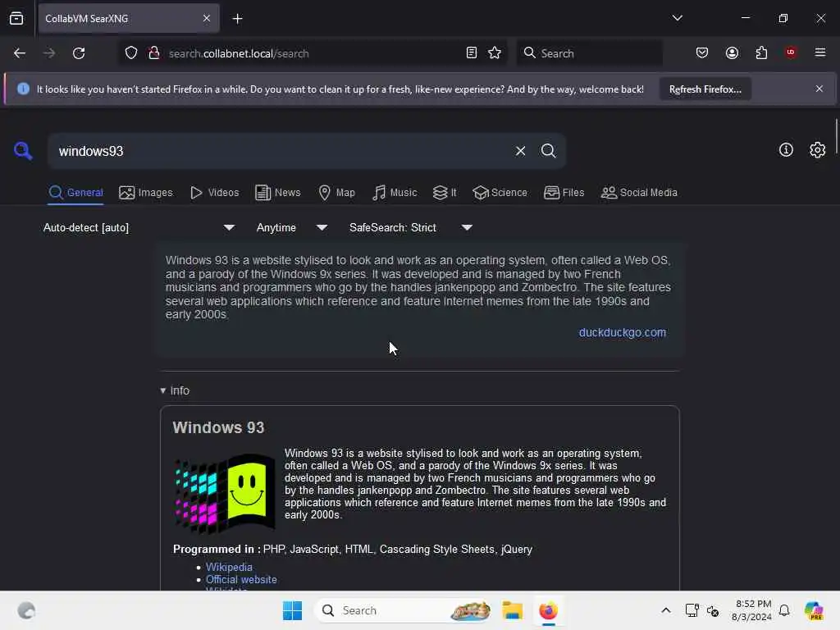Screen dimensions: 840x630
Task: Open tracking protection shield icon
Action: (131, 53)
